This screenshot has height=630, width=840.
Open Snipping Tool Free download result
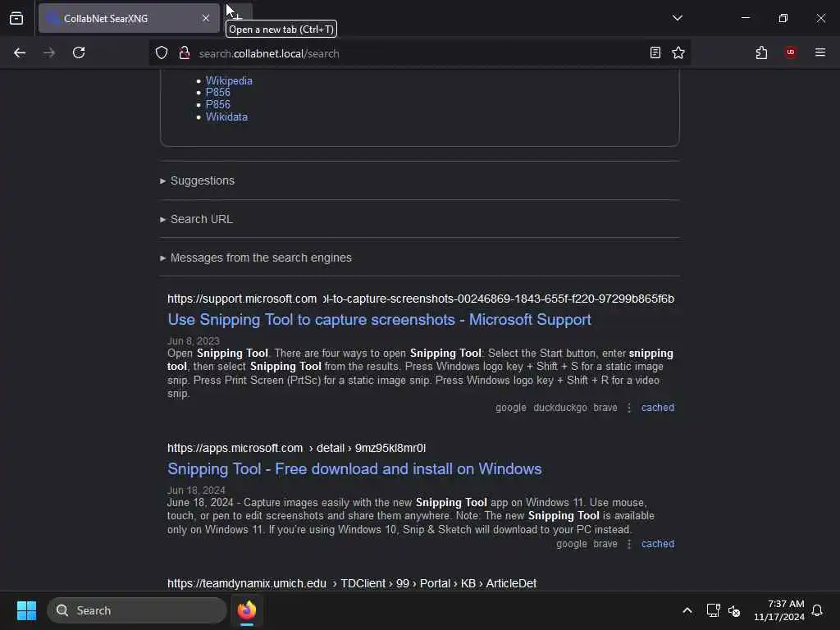click(x=354, y=469)
